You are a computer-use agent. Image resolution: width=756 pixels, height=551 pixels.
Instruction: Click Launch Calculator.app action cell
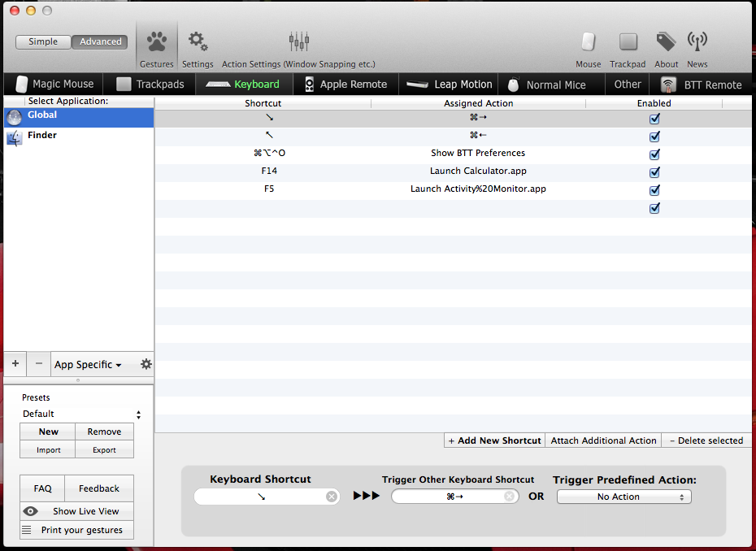[x=478, y=171]
